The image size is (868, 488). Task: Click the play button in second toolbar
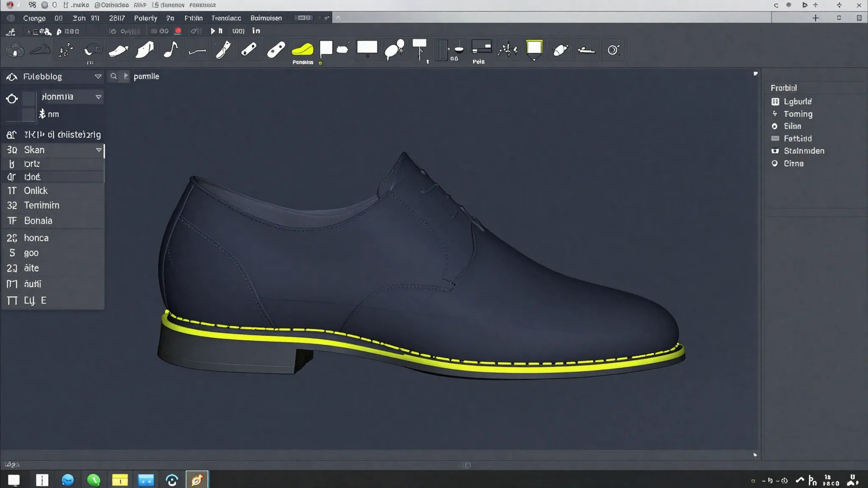click(x=213, y=31)
